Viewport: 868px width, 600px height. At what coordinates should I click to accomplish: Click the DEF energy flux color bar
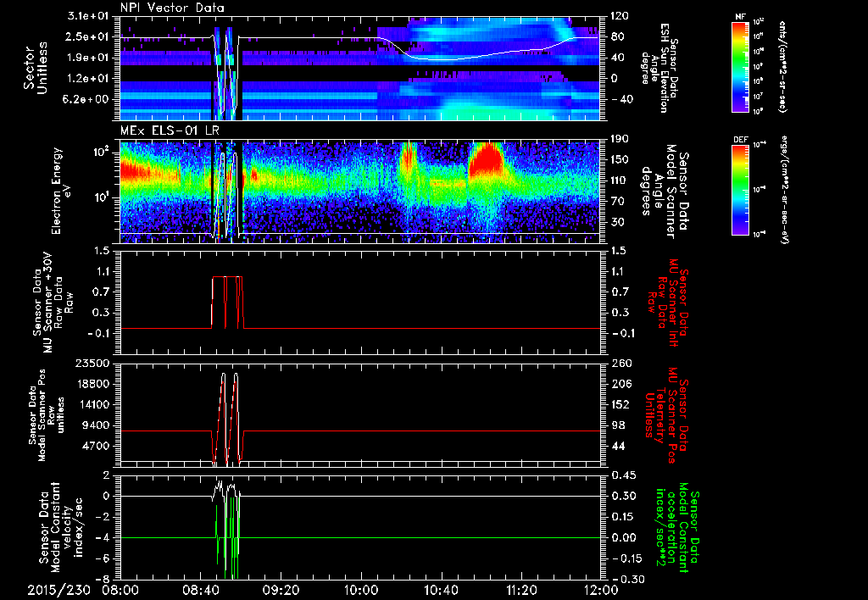[741, 190]
